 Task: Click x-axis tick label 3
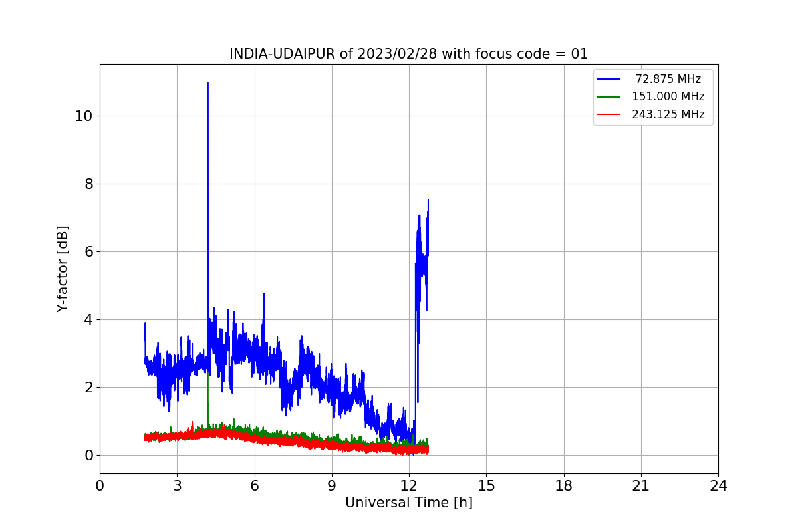(177, 486)
